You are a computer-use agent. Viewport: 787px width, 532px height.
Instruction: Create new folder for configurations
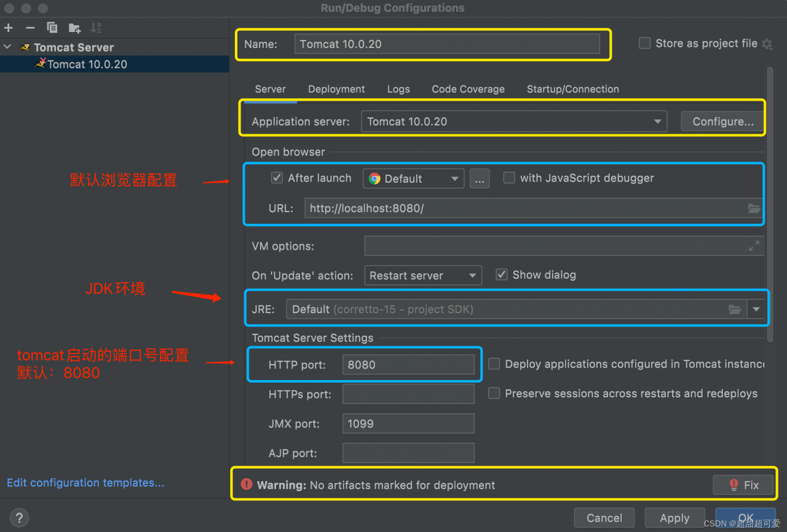coord(74,28)
